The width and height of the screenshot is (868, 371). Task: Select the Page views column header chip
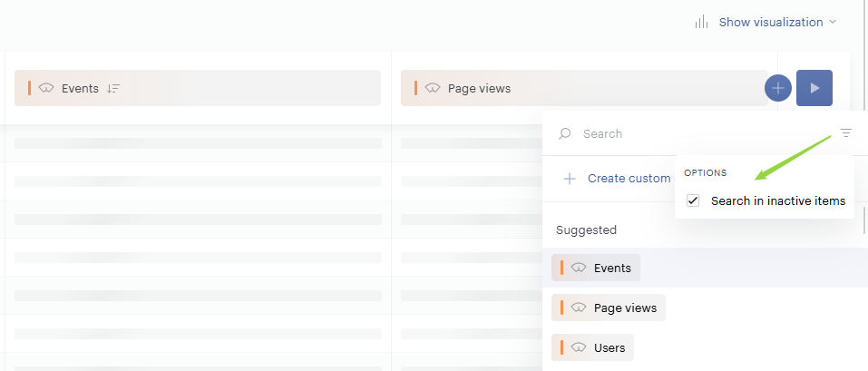coord(584,88)
